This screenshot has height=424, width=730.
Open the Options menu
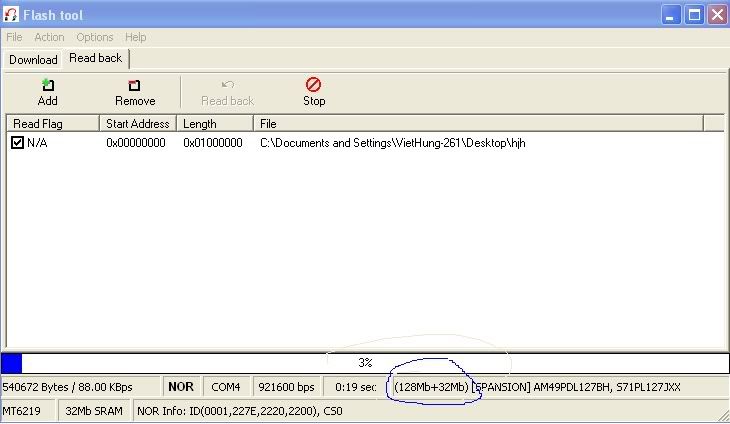coord(95,37)
